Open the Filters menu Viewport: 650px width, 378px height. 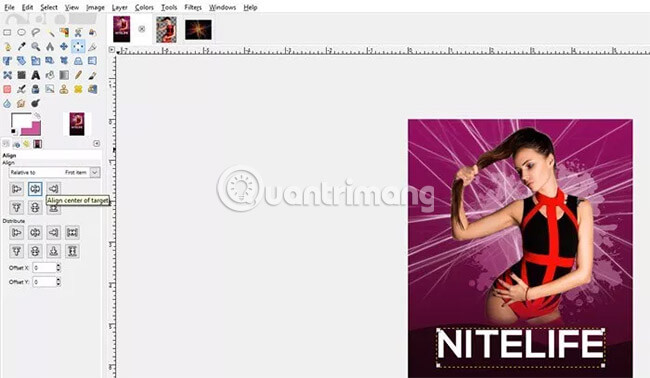(x=193, y=7)
